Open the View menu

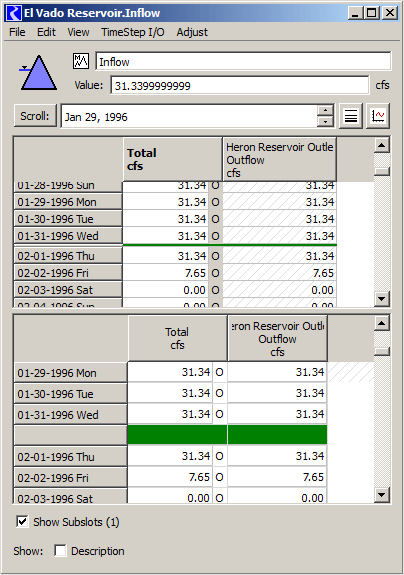pyautogui.click(x=78, y=32)
